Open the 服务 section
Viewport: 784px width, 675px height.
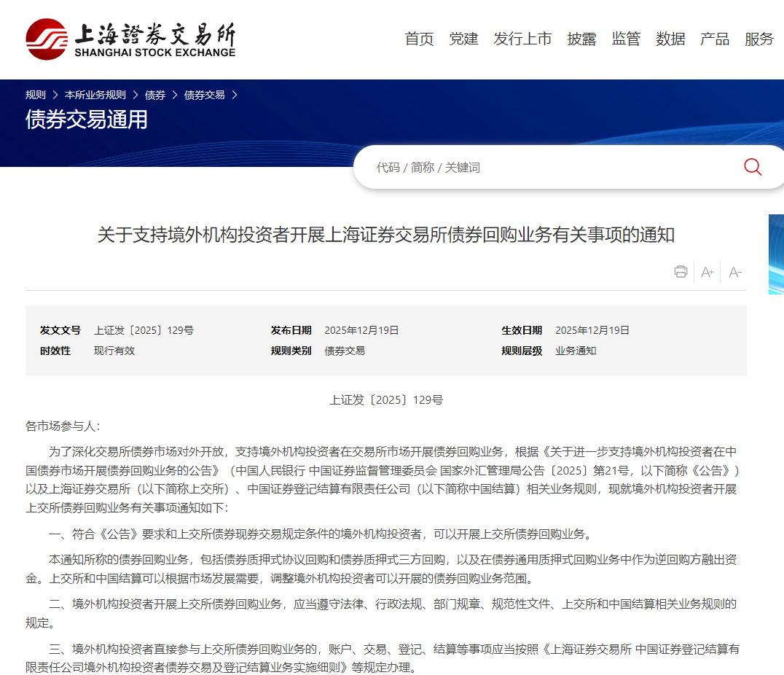pos(759,39)
